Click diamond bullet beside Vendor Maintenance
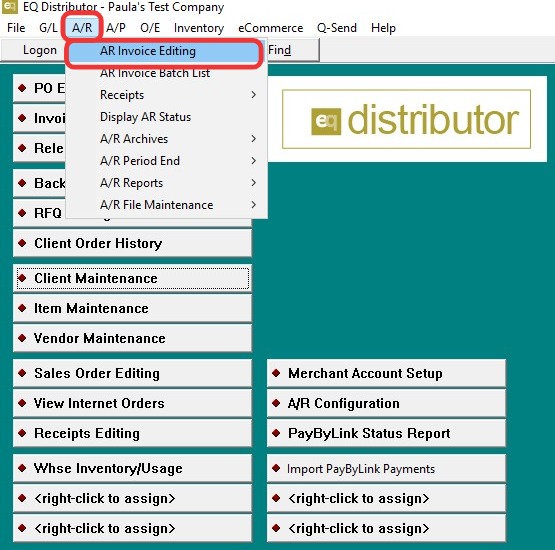555x550 pixels. tap(22, 338)
